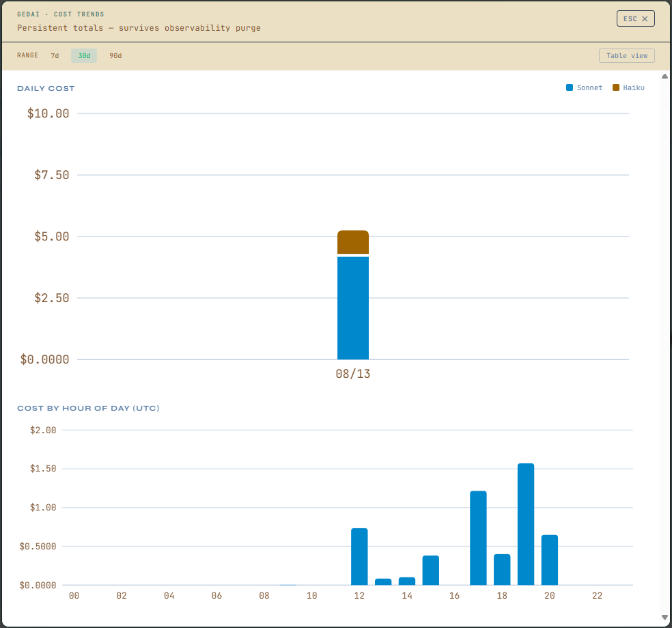Select the 30d range option

point(84,56)
